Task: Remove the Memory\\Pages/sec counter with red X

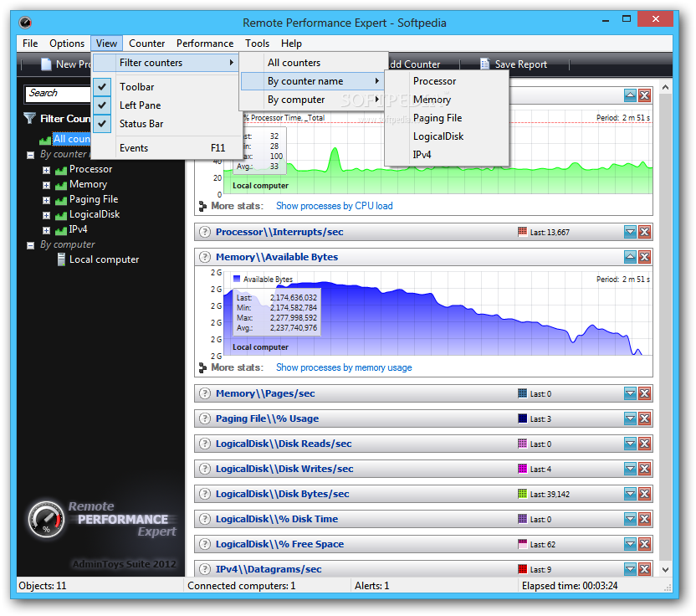Action: [x=644, y=393]
